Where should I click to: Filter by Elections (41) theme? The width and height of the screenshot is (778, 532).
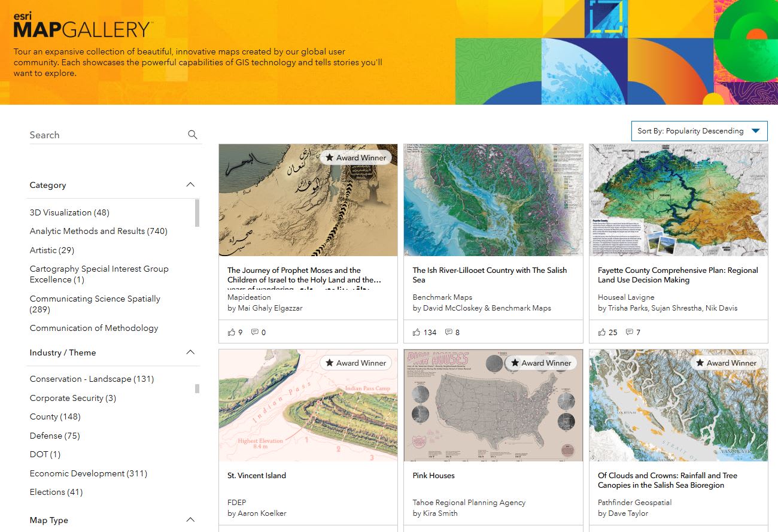click(x=56, y=492)
